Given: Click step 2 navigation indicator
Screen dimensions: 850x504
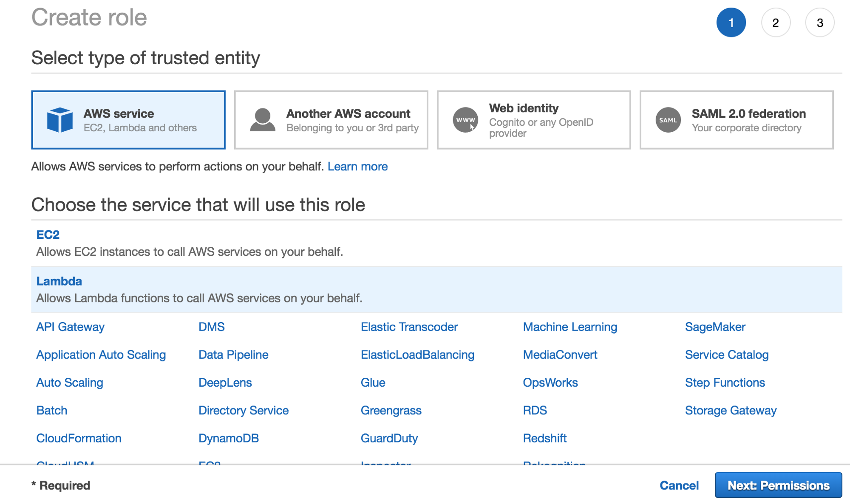Looking at the screenshot, I should pos(775,24).
